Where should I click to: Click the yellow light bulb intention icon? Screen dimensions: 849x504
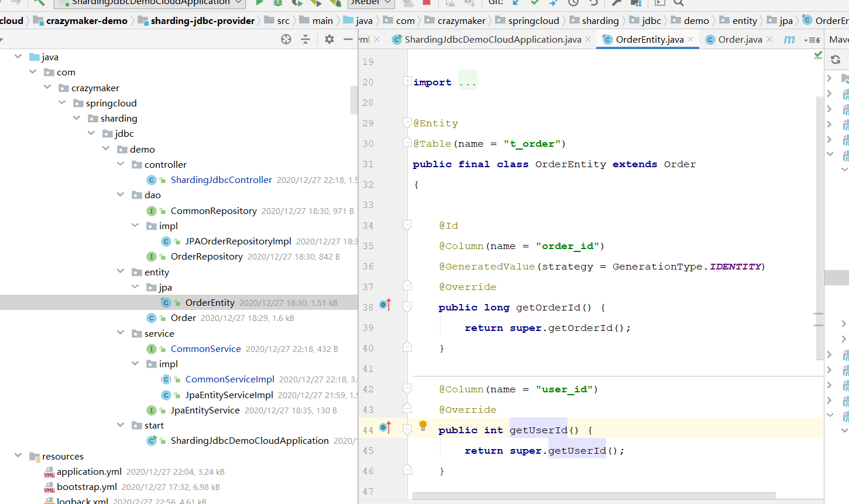[x=423, y=426]
